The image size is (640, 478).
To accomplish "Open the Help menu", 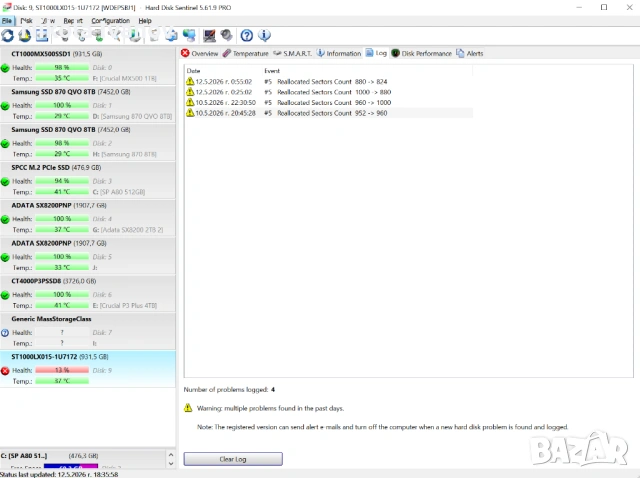I will point(145,20).
